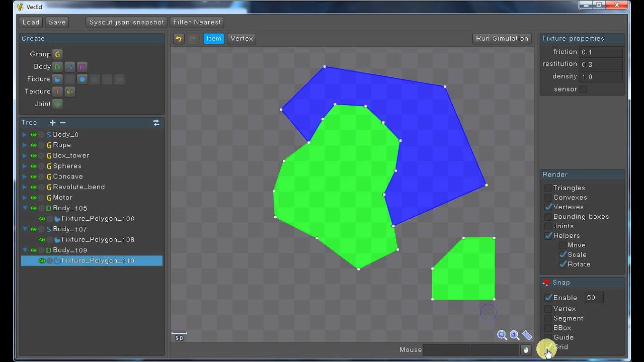644x362 pixels.
Task: Toggle the sensor checkbox
Action: click(583, 89)
